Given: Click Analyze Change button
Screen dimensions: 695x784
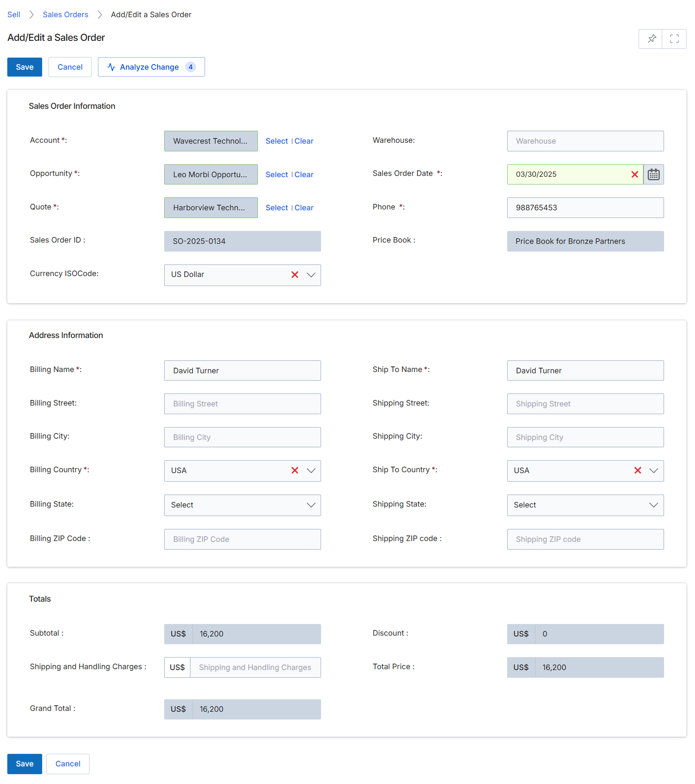Looking at the screenshot, I should (151, 67).
